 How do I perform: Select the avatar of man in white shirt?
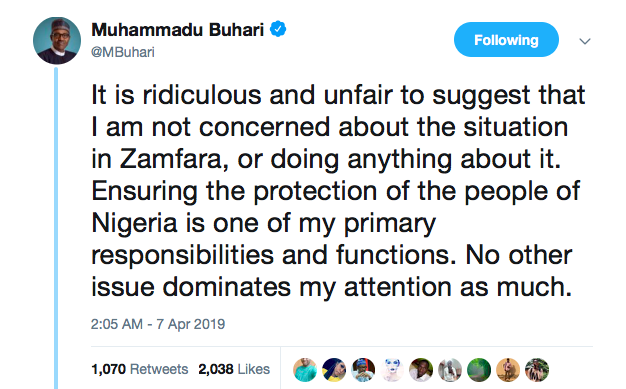point(421,370)
